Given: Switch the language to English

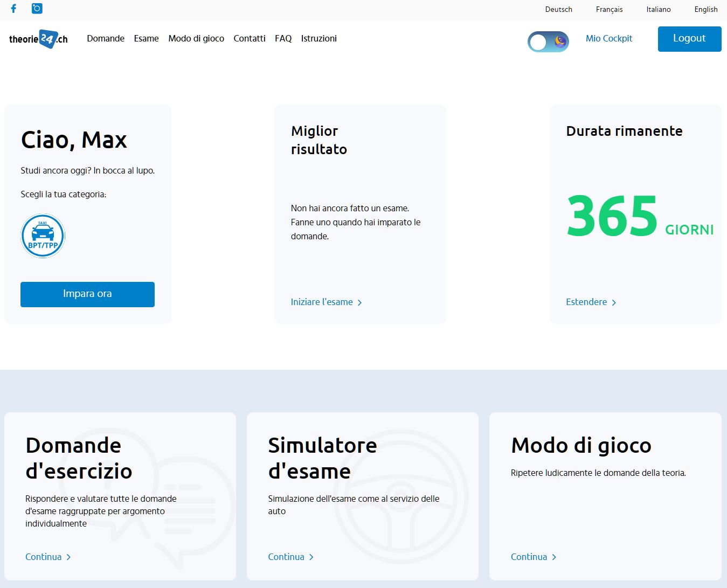Looking at the screenshot, I should point(705,9).
